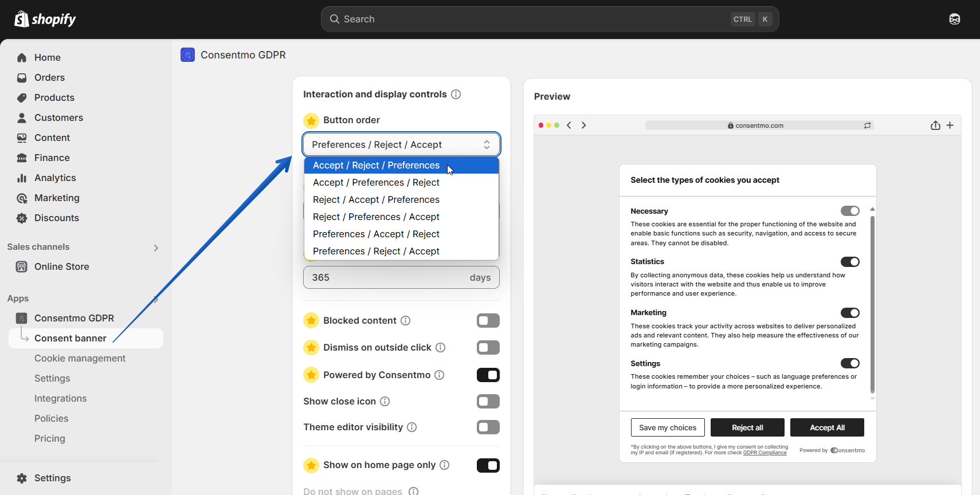Click the plus icon in the preview browser bar

950,125
